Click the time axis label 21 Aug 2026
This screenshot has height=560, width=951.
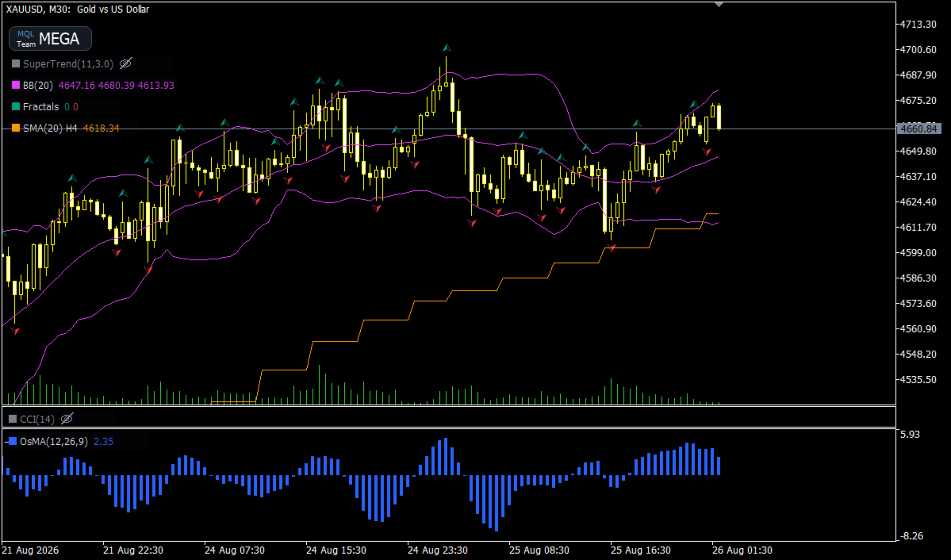[31, 550]
